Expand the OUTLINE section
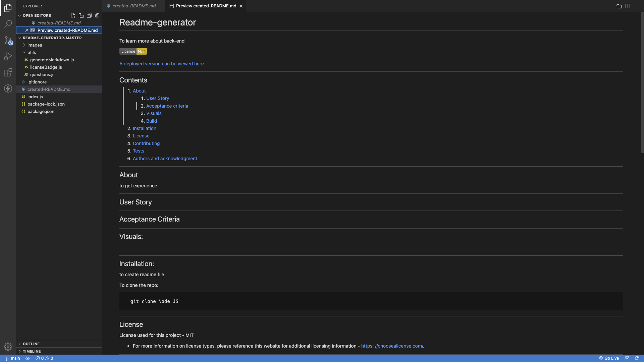The image size is (644, 362). (31, 344)
